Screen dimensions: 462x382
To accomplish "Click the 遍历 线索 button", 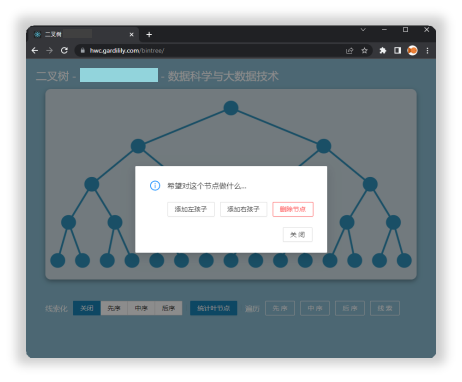I will click(385, 308).
